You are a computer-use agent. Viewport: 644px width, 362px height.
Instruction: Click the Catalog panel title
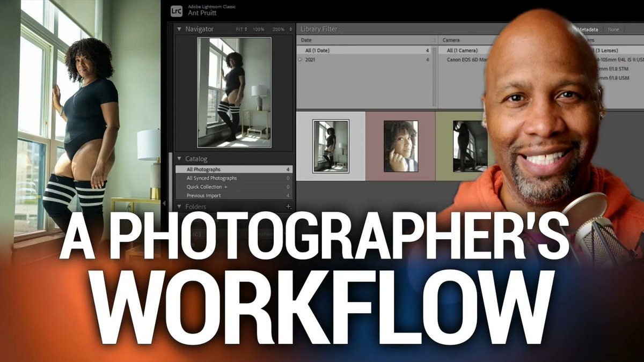(x=196, y=159)
